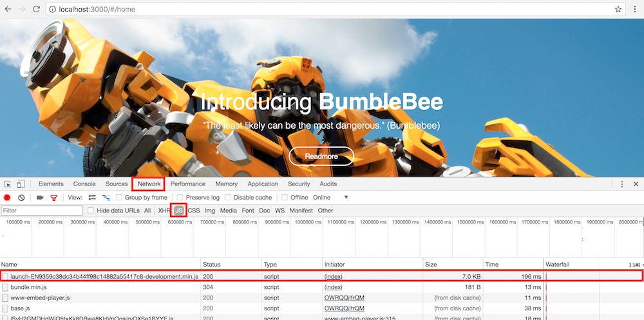
Task: Toggle the device toolbar icon
Action: click(x=21, y=184)
